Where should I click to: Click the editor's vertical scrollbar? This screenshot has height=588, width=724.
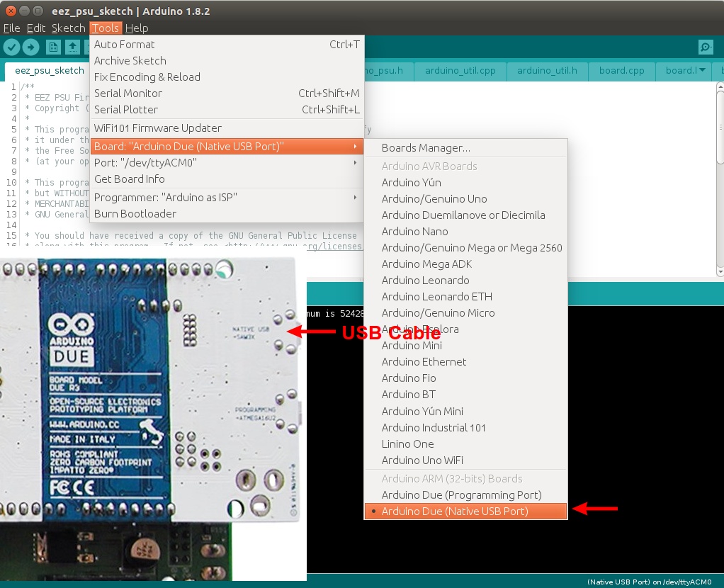(720, 180)
